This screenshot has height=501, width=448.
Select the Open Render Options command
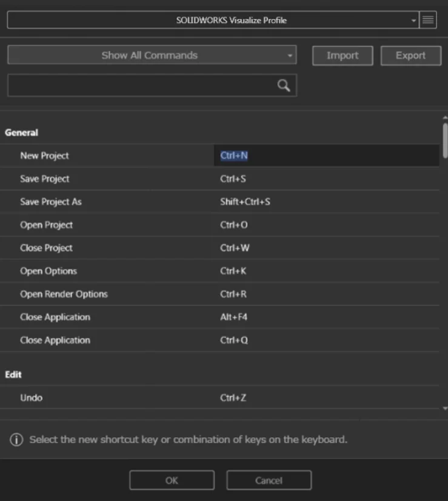64,294
